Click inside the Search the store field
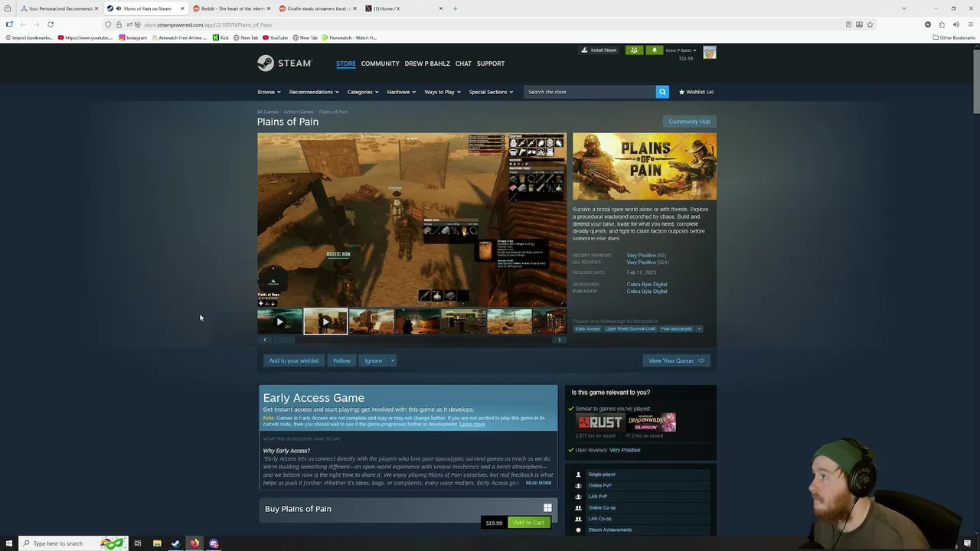Viewport: 980px width, 551px height. [x=590, y=92]
